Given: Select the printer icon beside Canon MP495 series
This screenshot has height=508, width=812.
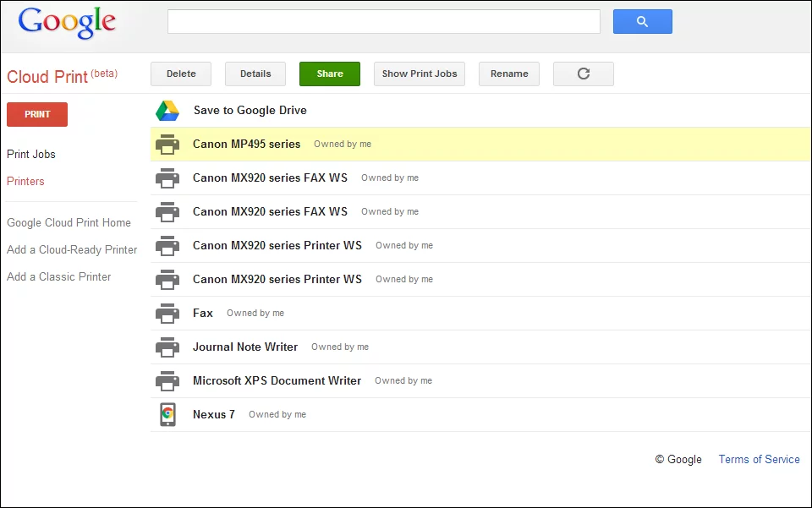Looking at the screenshot, I should (167, 144).
